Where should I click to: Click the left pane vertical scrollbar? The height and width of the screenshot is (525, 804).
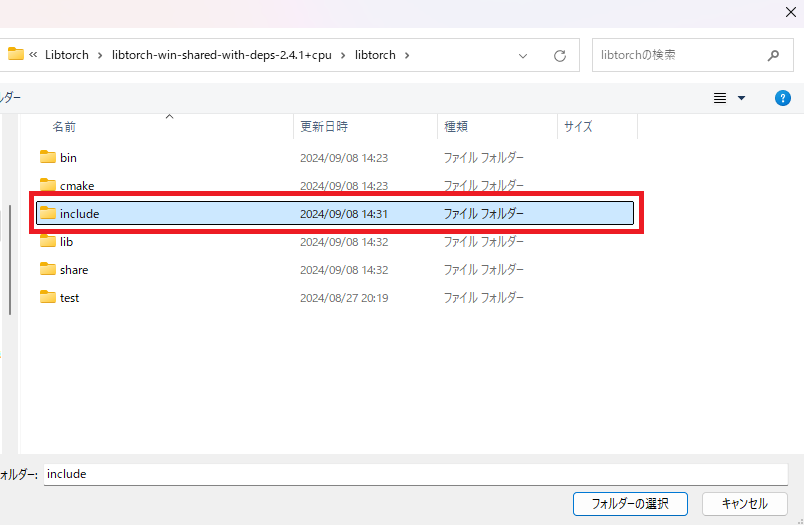[10, 260]
